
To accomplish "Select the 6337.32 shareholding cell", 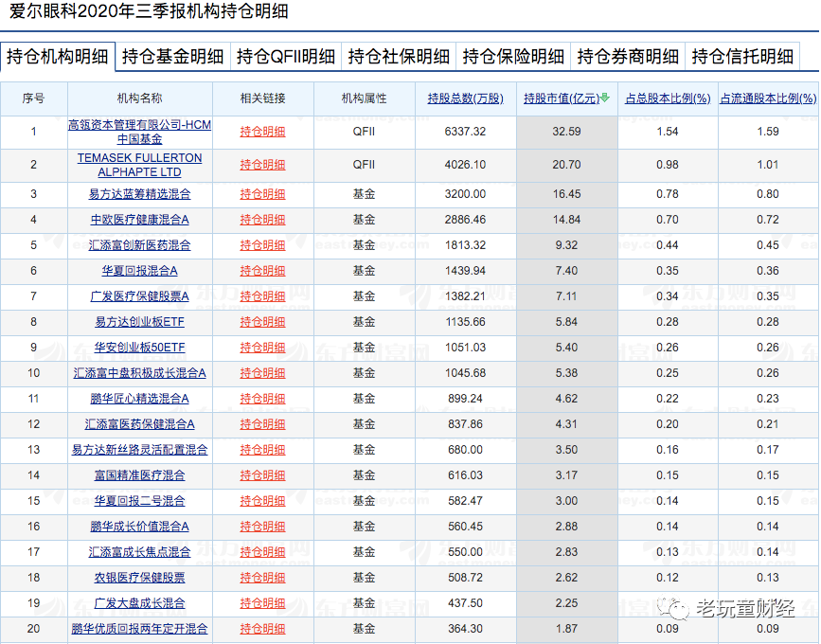I will point(466,132).
